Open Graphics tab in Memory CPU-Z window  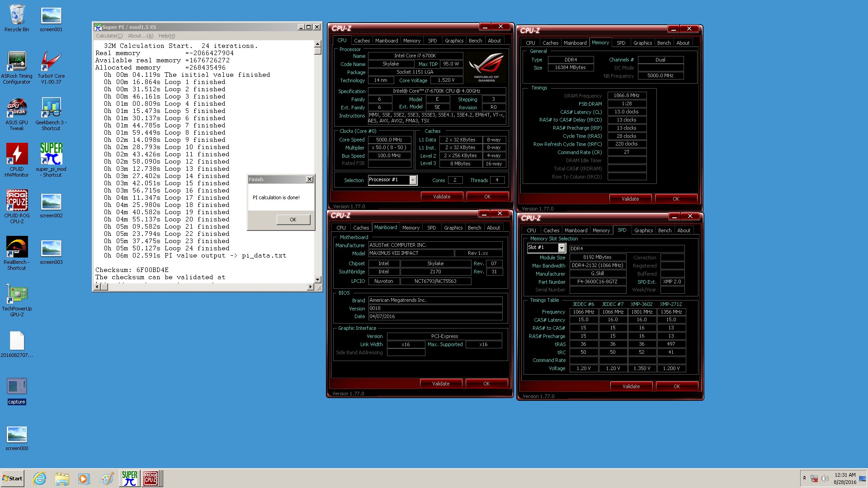pos(642,43)
